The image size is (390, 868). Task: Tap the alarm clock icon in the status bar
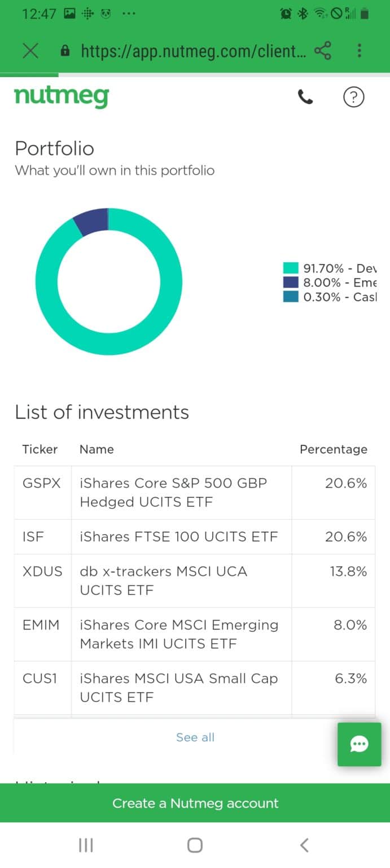[286, 13]
